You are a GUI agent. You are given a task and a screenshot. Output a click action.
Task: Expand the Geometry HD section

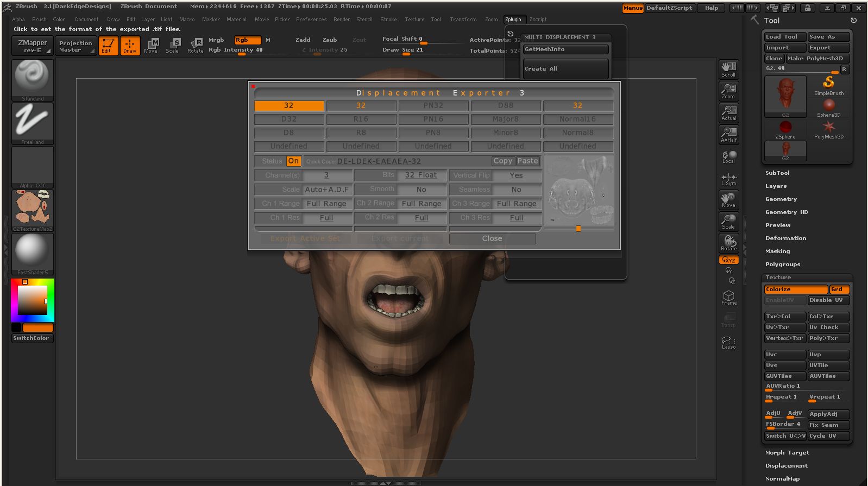tap(787, 212)
